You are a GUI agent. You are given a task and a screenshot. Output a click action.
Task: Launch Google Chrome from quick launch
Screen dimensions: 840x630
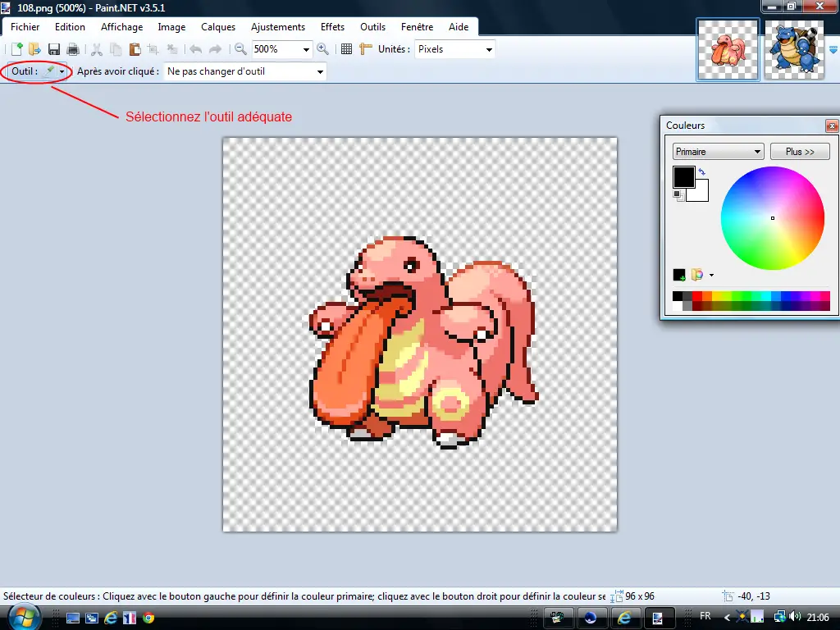148,619
